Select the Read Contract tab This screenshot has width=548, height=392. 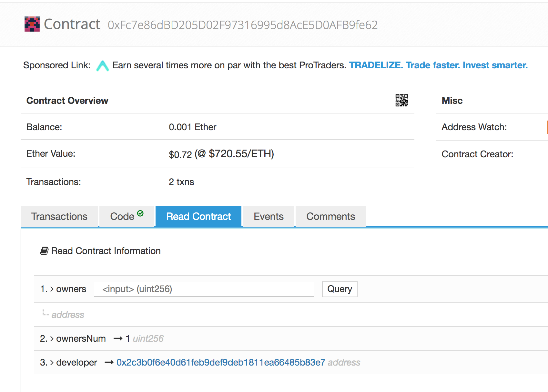pyautogui.click(x=198, y=216)
